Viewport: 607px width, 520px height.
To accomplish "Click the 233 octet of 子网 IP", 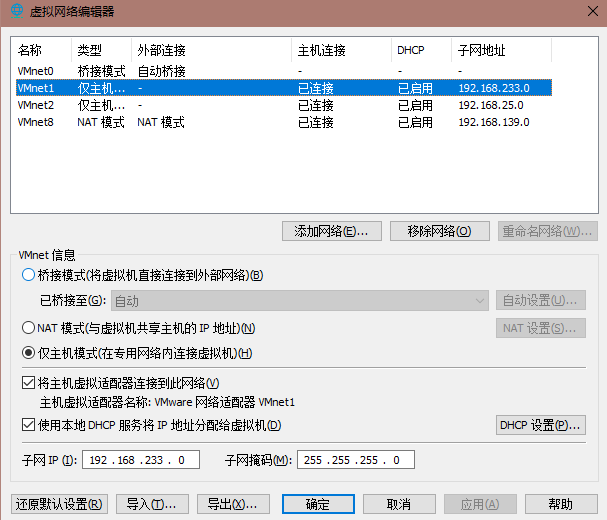I will point(154,460).
